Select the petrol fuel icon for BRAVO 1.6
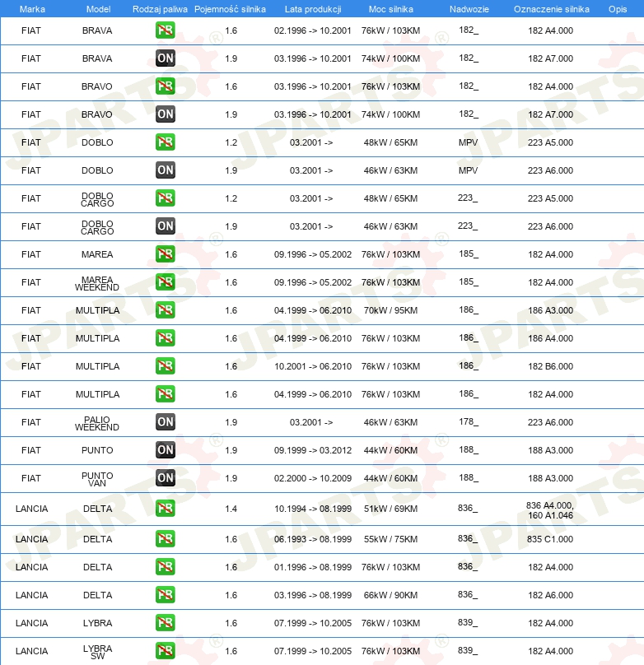Screen dimensions: 644x665 [165, 86]
